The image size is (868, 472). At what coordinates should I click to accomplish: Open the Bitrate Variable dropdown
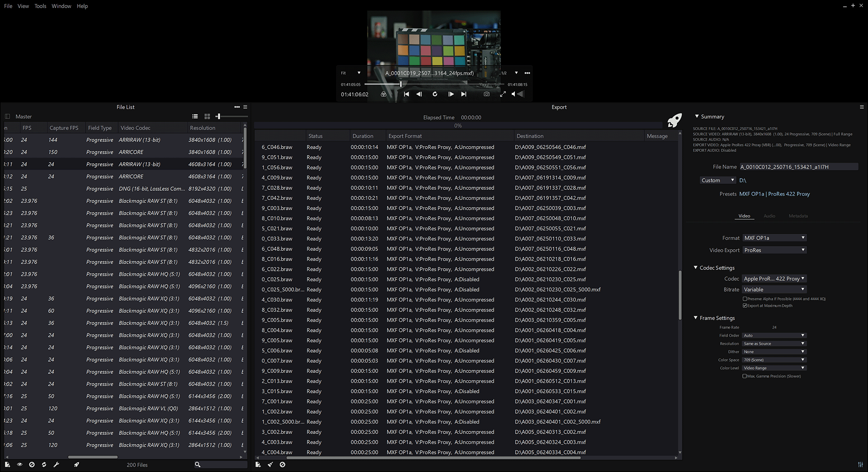tap(774, 289)
